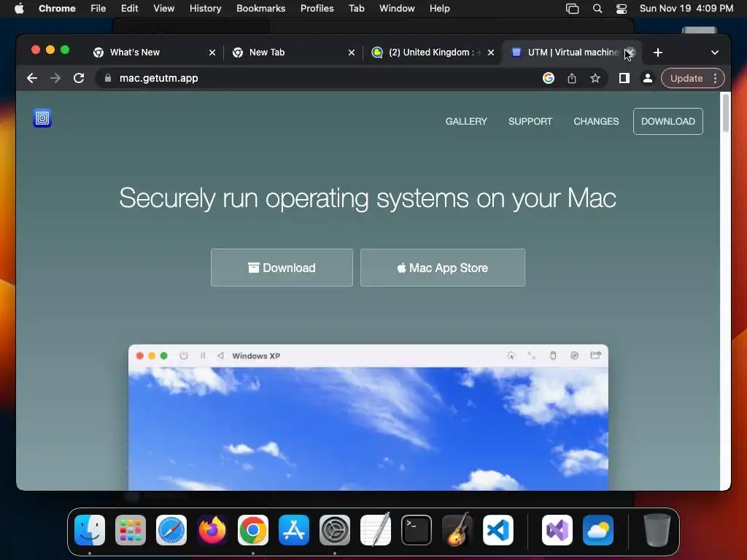Open the Tab menu
Viewport: 747px width, 560px height.
pyautogui.click(x=356, y=9)
